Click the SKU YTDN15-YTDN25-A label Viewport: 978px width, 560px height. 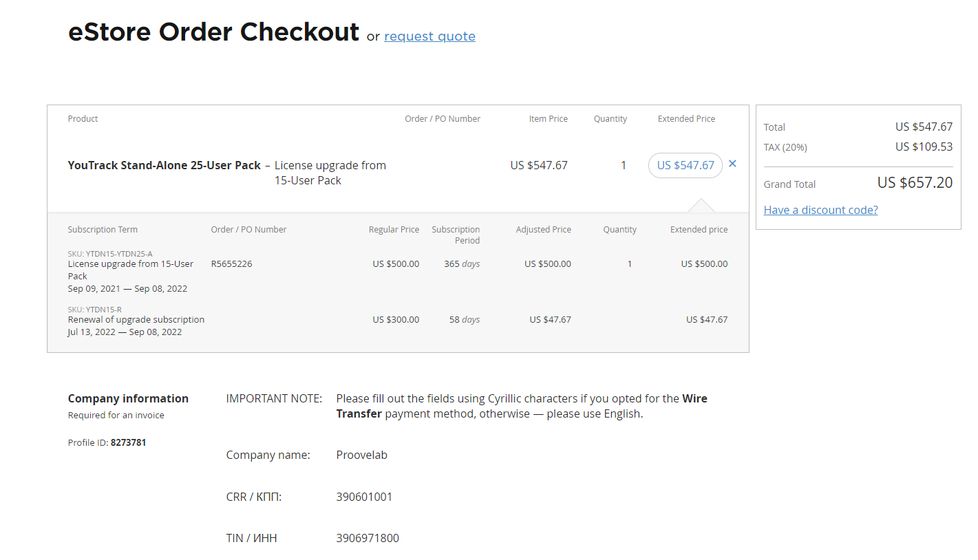point(110,254)
